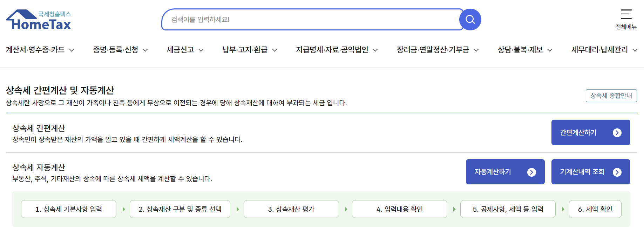Click the arrow icon on 자동계산하기 button
This screenshot has width=644, height=233.
pos(532,172)
